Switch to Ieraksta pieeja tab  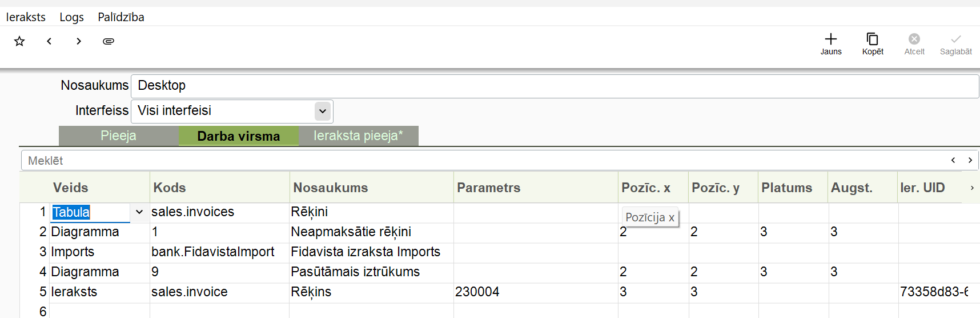[x=358, y=136]
